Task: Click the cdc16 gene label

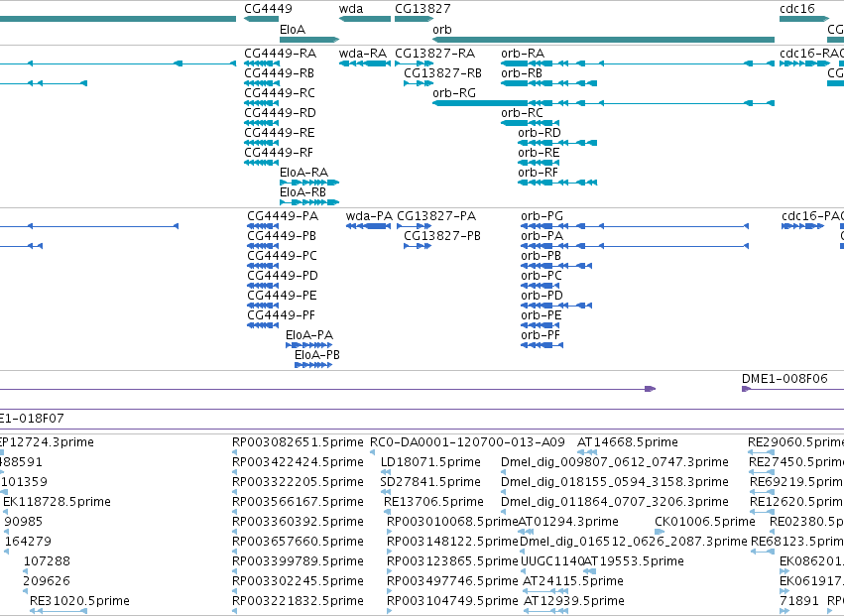Action: [797, 9]
